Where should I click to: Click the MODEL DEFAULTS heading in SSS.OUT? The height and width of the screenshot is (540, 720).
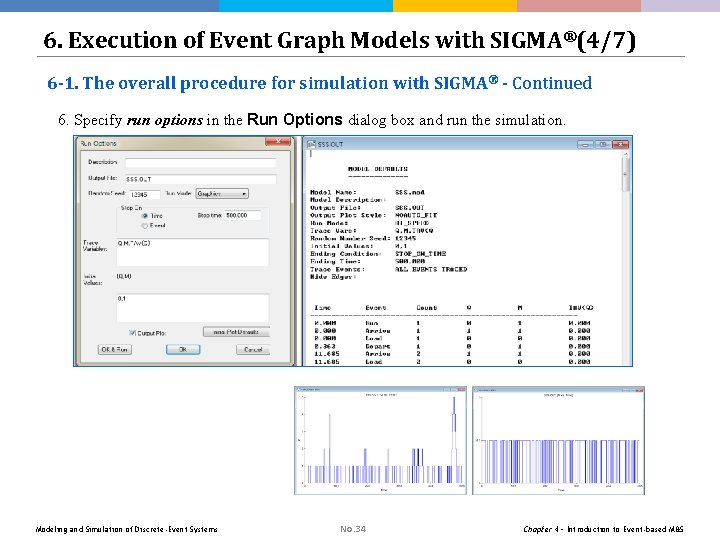pos(377,169)
